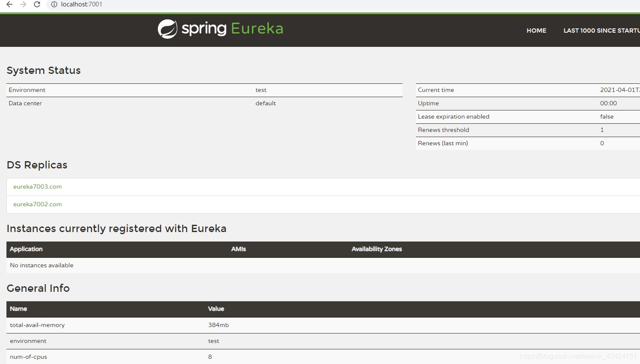Click the browser forward arrow

click(23, 4)
